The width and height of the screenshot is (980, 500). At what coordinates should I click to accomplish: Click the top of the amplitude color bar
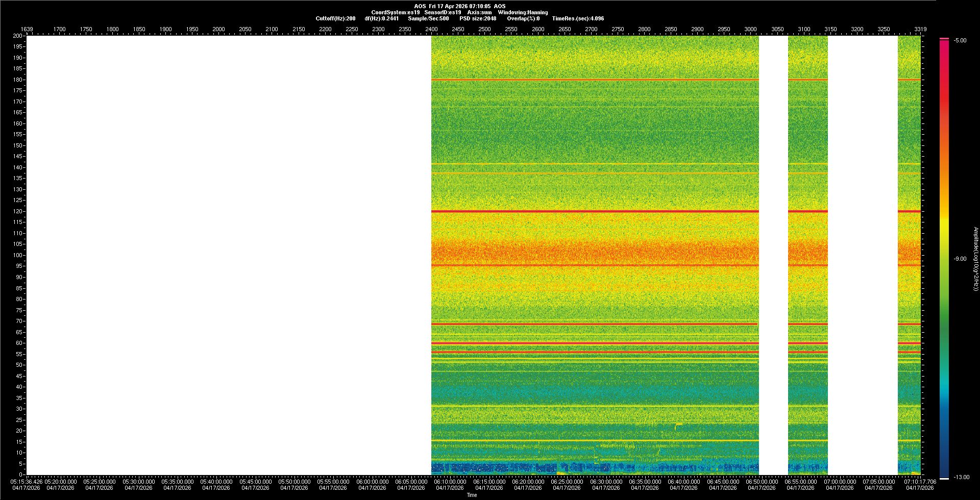point(944,40)
